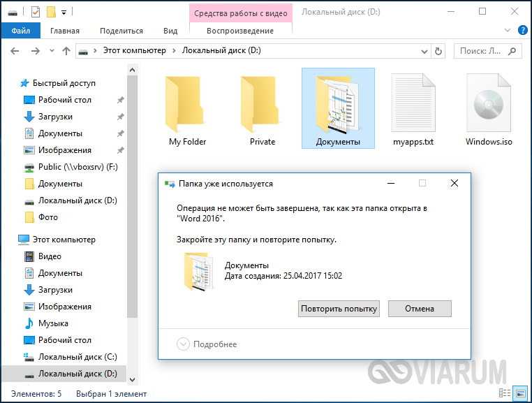Select the myapps.txt file
This screenshot has width=532, height=403.
click(x=413, y=109)
